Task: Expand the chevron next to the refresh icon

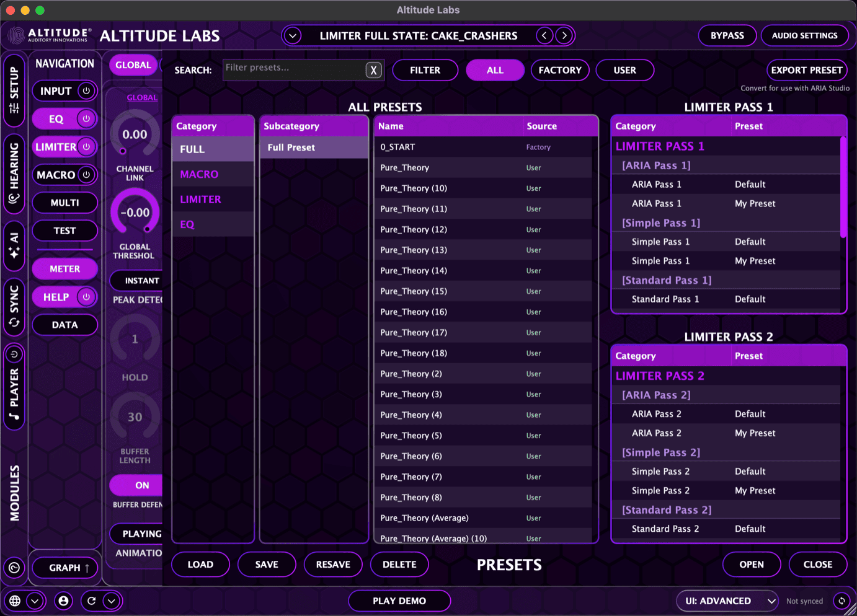Action: coord(112,601)
